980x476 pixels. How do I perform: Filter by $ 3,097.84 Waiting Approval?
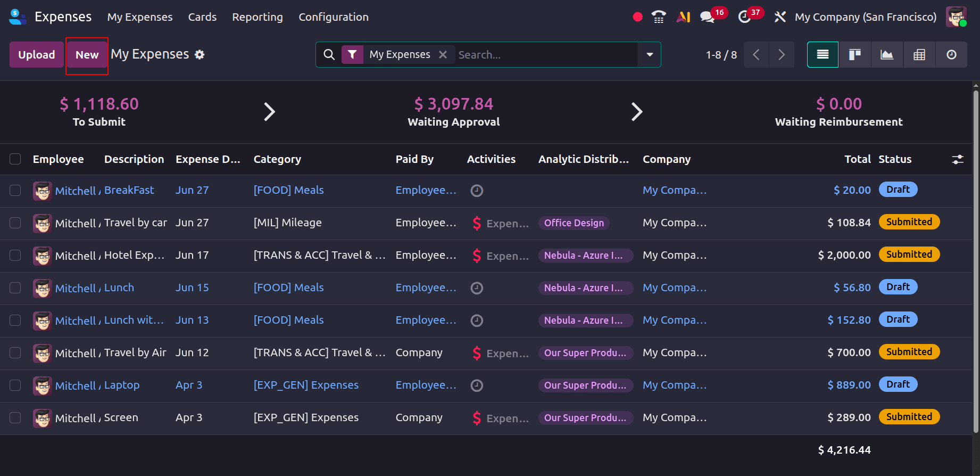(x=454, y=112)
